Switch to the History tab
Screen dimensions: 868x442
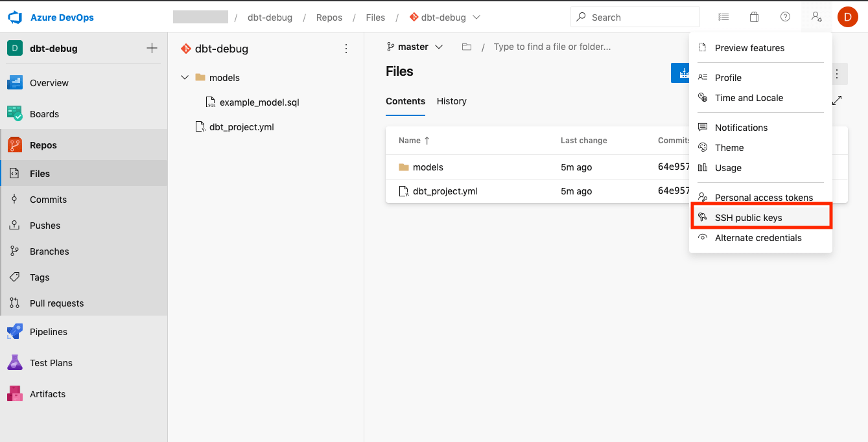451,101
